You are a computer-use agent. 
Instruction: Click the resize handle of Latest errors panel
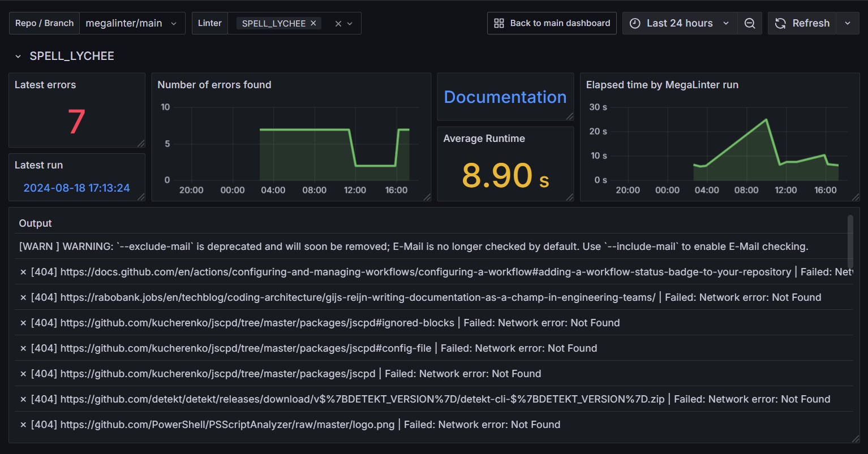tap(141, 144)
